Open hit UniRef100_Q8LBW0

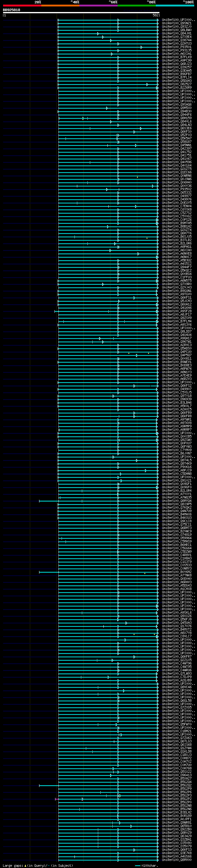coord(177,30)
